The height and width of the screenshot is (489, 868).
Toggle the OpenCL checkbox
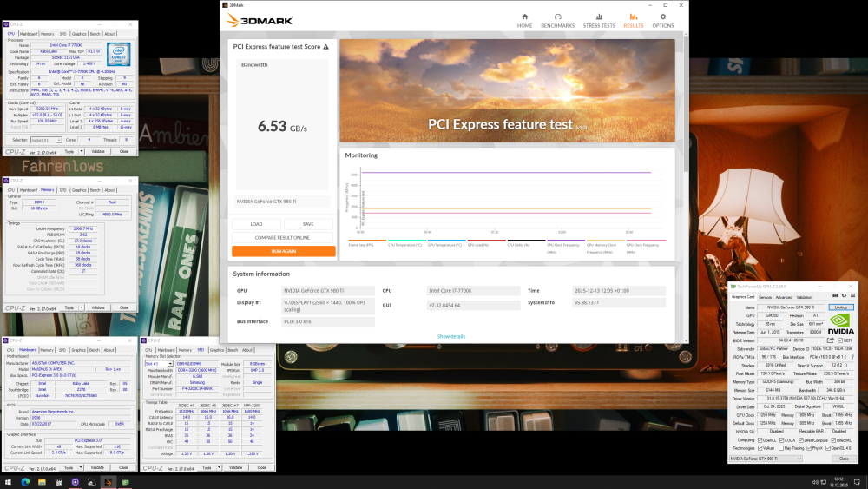[x=760, y=440]
